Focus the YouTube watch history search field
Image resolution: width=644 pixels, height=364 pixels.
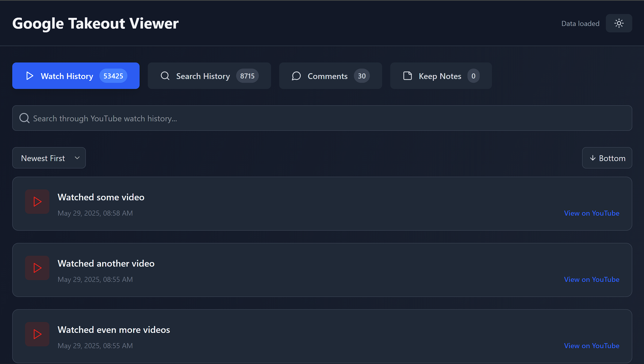click(322, 118)
